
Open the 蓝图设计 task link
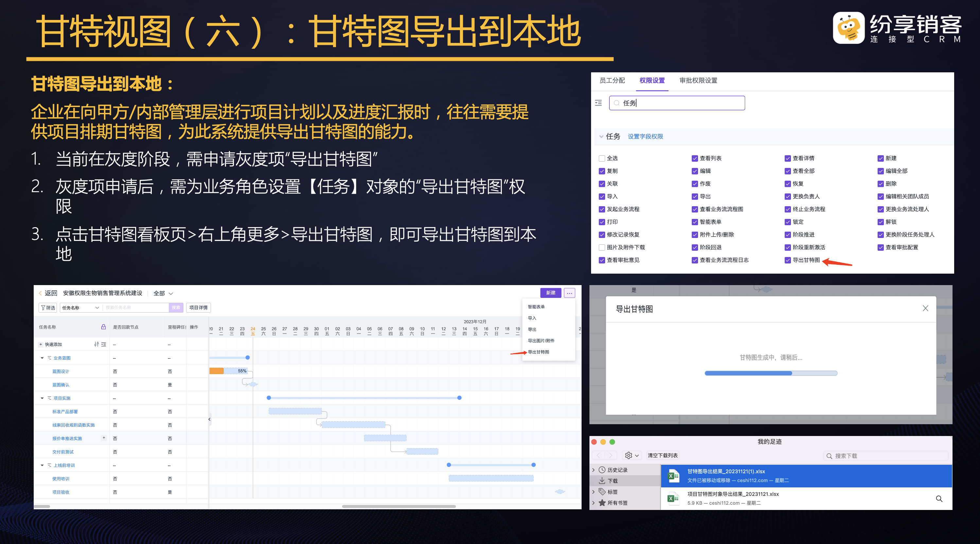coord(61,371)
